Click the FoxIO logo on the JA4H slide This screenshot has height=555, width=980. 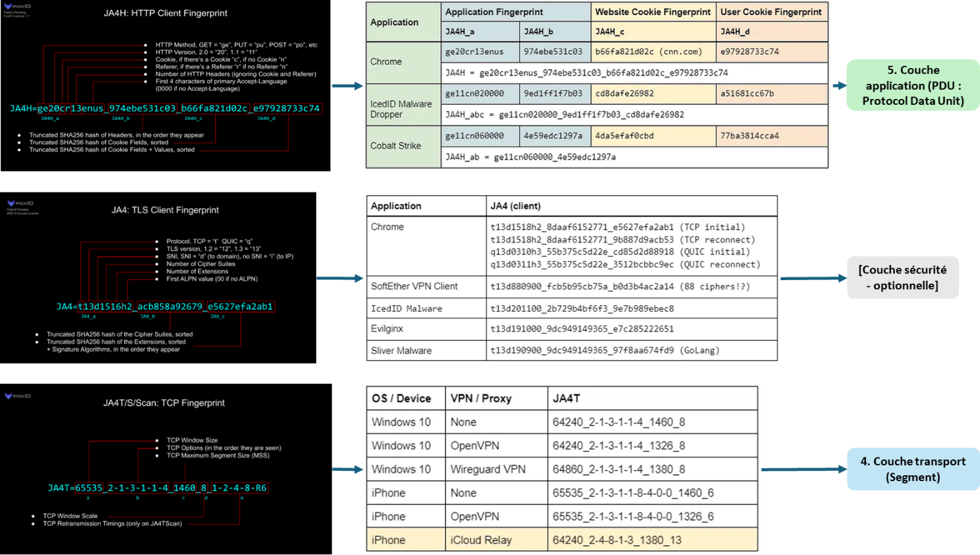click(x=17, y=7)
